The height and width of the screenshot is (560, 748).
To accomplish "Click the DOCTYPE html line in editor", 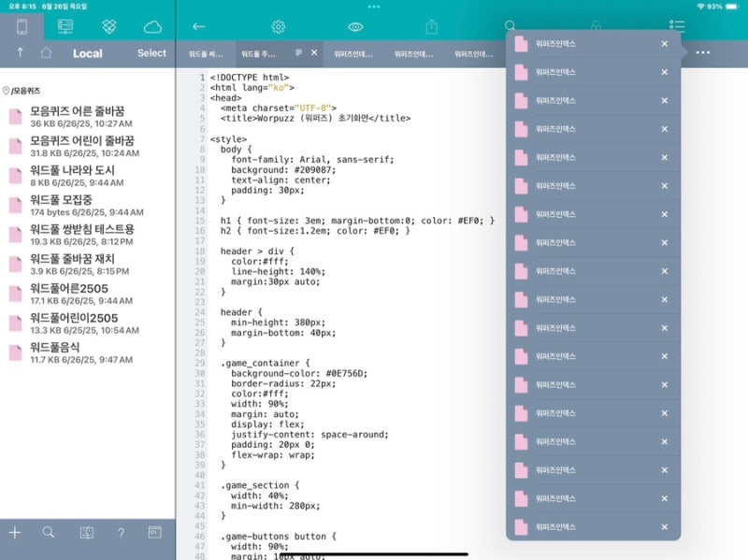I will pos(250,78).
